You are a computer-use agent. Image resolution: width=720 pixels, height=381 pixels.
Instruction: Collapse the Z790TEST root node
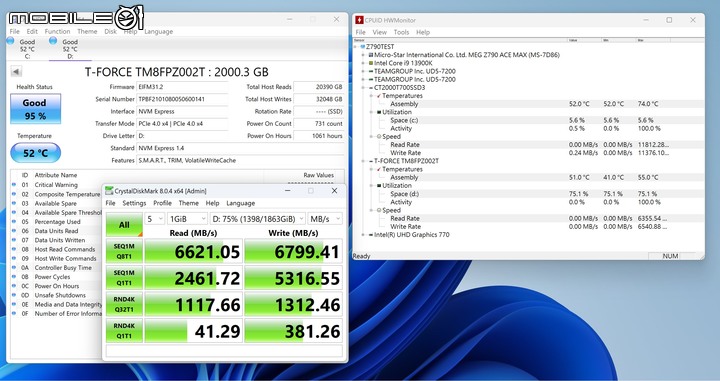[356, 46]
